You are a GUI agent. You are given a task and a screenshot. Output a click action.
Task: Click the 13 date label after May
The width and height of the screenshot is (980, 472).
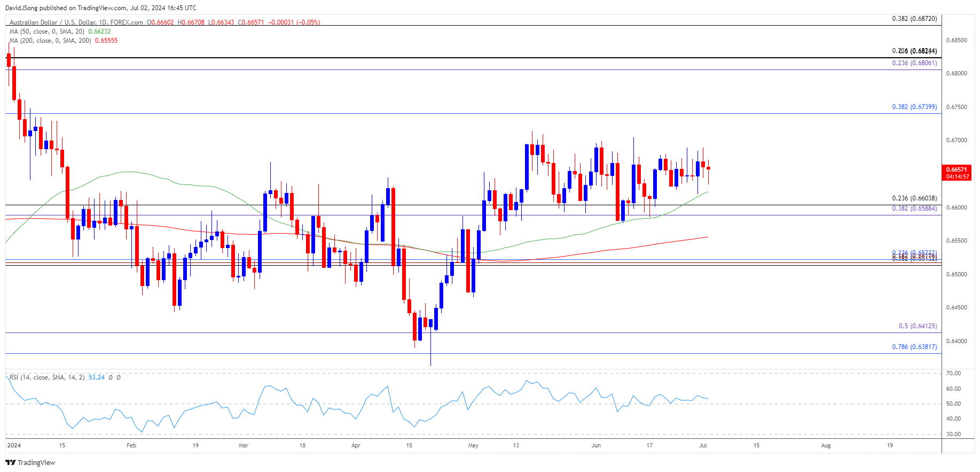tap(516, 445)
